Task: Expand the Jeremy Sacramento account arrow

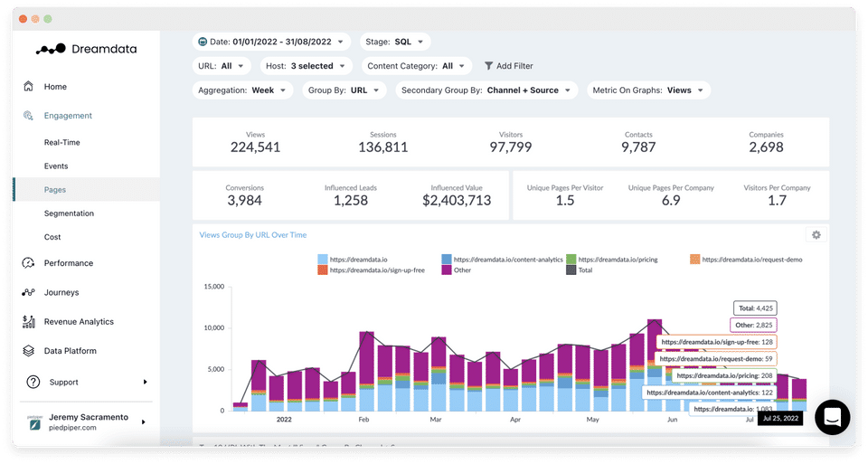Action: (144, 421)
